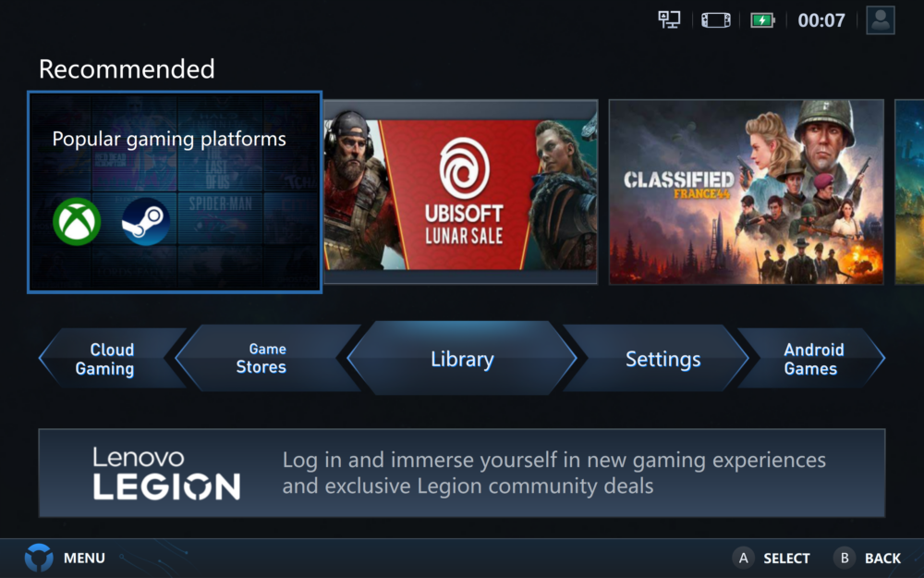Click the A Select button hint
The image size is (924, 578).
[771, 558]
